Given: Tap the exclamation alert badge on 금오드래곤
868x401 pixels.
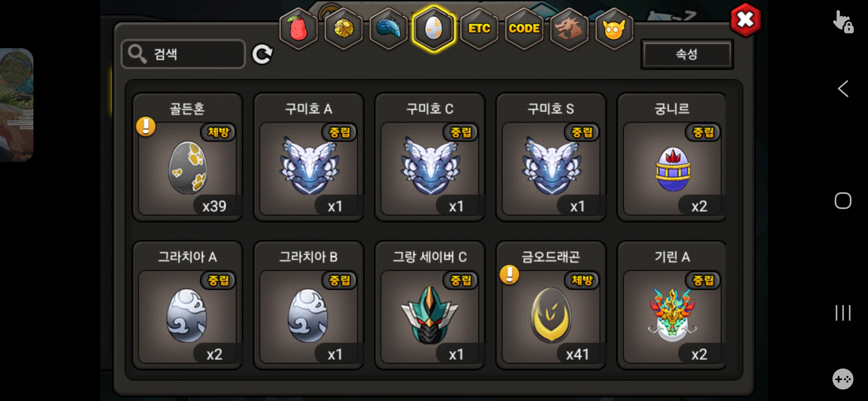Looking at the screenshot, I should pos(509,274).
